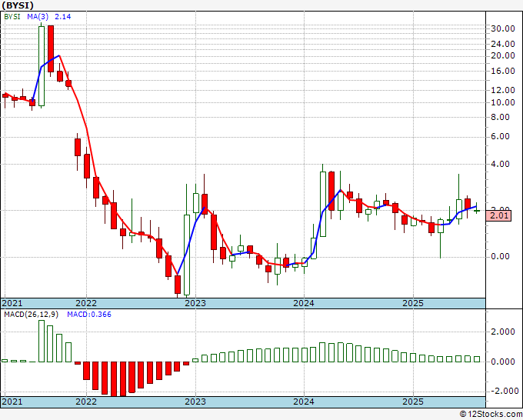Click 2025 on the price chart timeline
523x420 pixels.
click(x=413, y=303)
